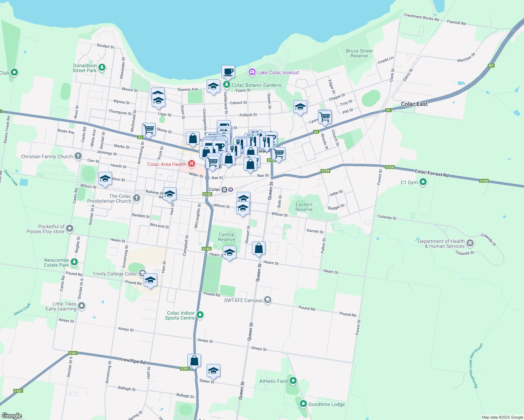Click the Department of Health & Human Services marker
The width and height of the screenshot is (524, 420).
point(470,243)
